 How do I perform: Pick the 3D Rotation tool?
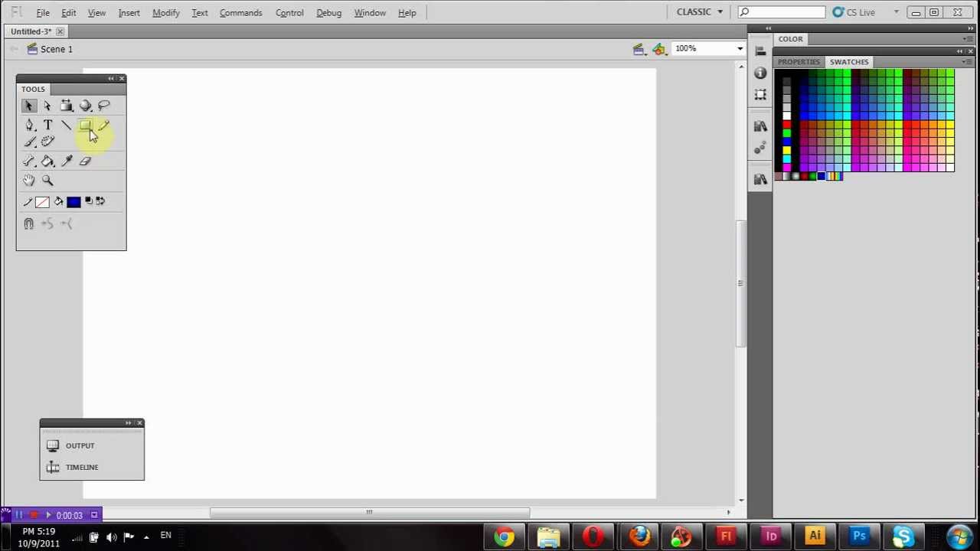click(85, 106)
